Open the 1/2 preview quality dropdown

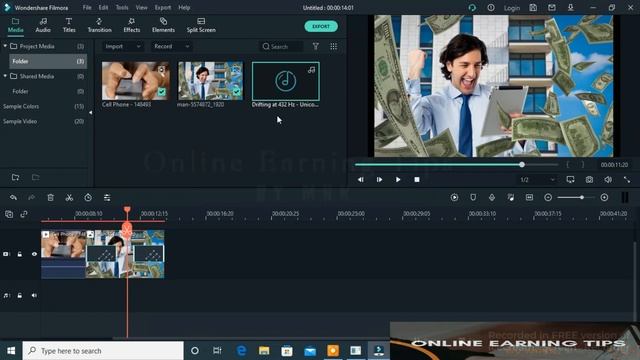(537, 180)
